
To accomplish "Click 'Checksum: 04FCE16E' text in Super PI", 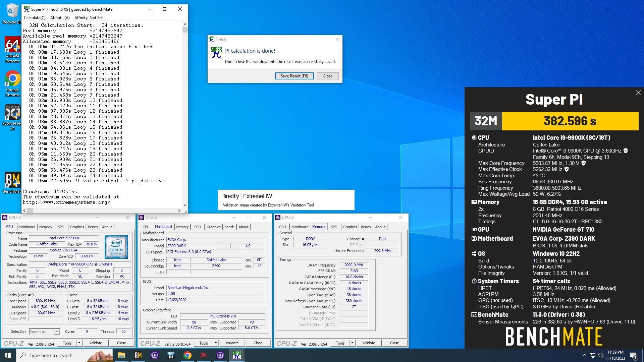I will [x=50, y=191].
